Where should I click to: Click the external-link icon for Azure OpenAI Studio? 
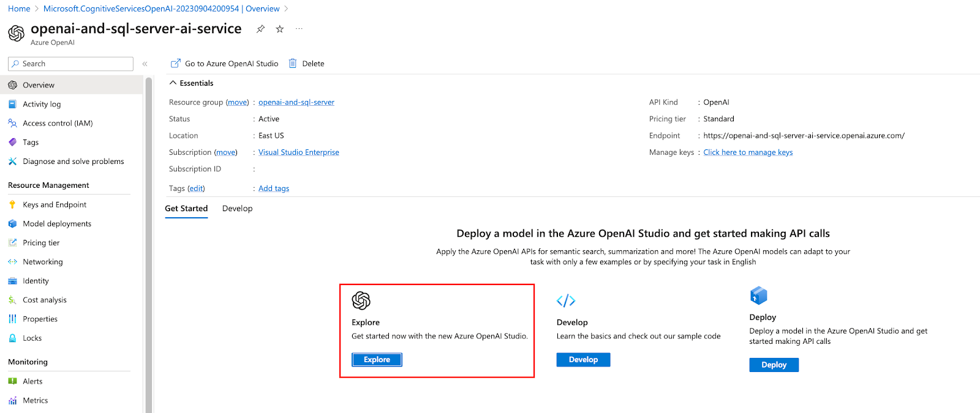(x=176, y=64)
